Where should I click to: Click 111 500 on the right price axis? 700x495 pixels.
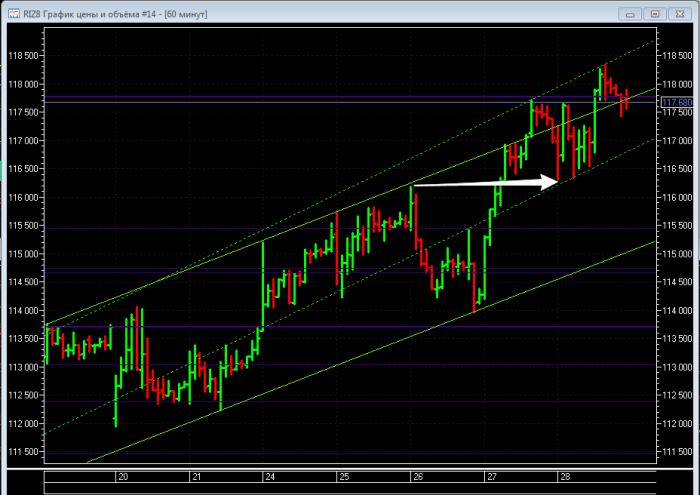[677, 452]
